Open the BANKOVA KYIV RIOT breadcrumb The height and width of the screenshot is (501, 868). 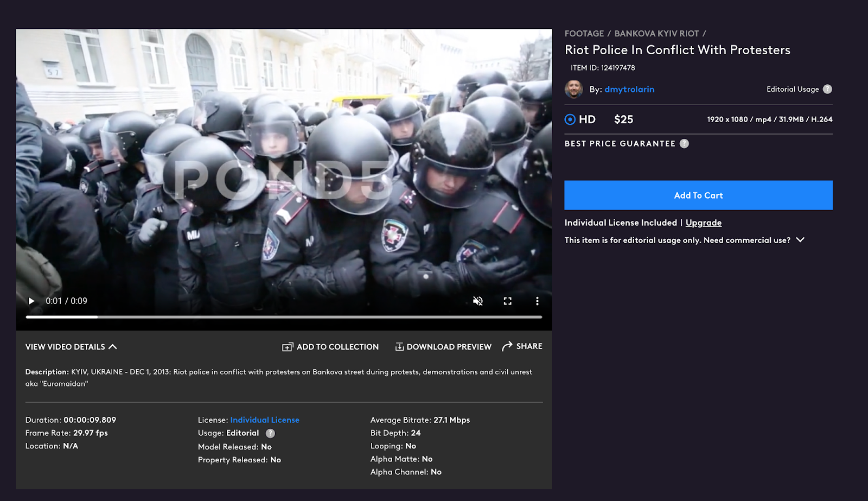point(656,34)
